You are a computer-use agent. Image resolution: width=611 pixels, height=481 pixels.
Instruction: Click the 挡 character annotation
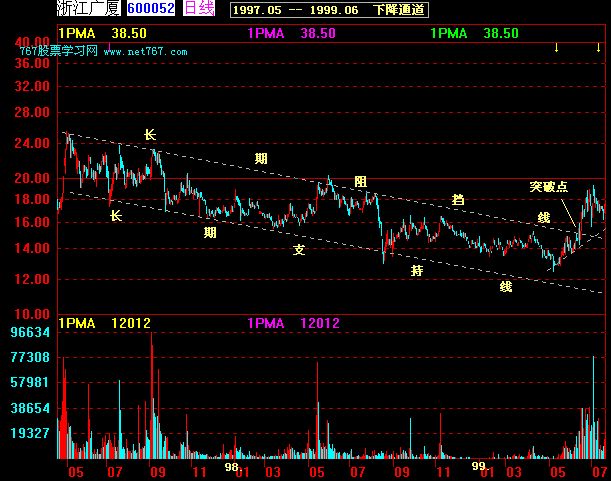point(458,199)
